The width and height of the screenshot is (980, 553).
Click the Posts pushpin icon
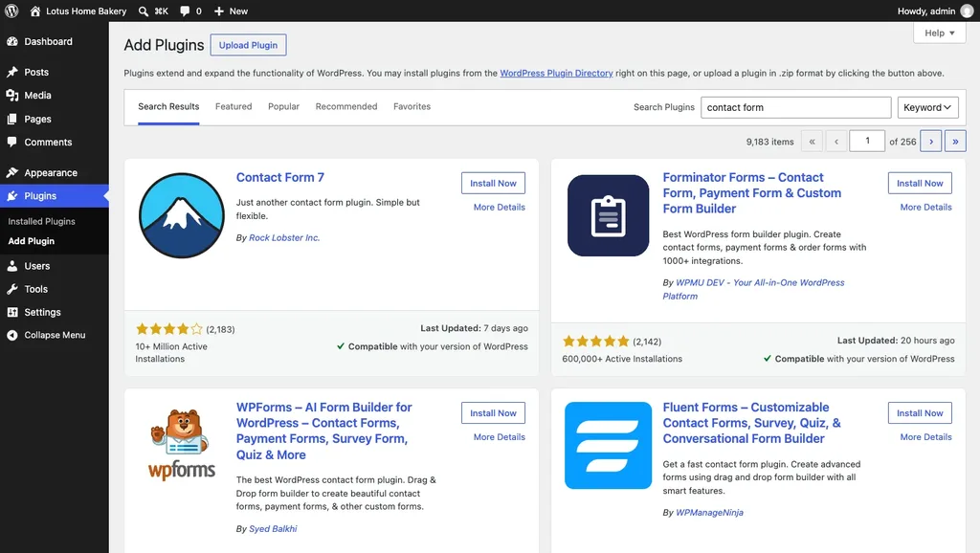coord(11,72)
